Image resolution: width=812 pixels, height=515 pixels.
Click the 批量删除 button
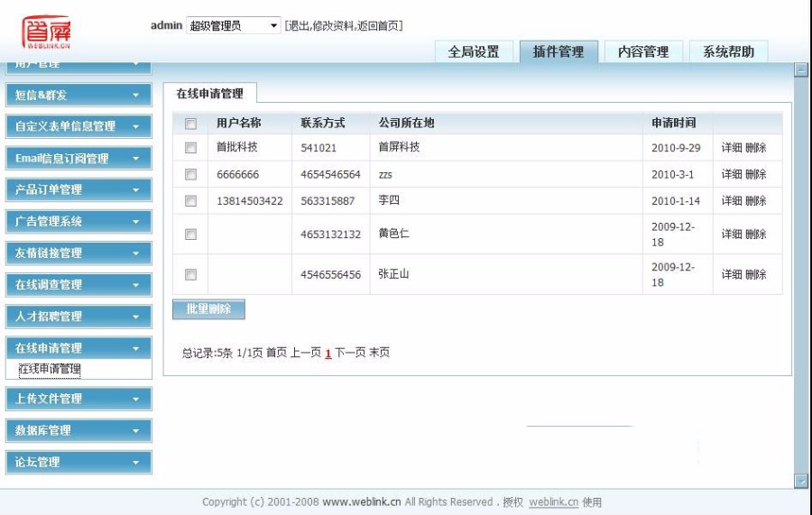coord(208,309)
